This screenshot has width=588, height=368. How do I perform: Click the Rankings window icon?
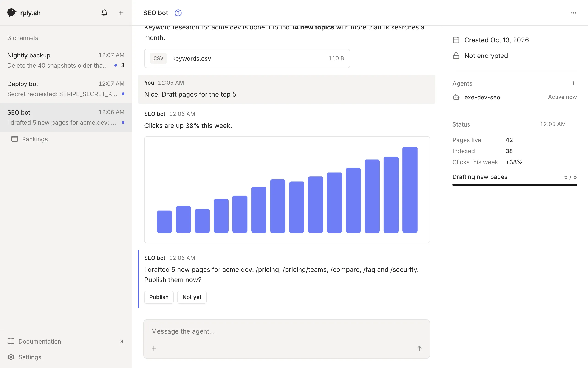pyautogui.click(x=14, y=139)
